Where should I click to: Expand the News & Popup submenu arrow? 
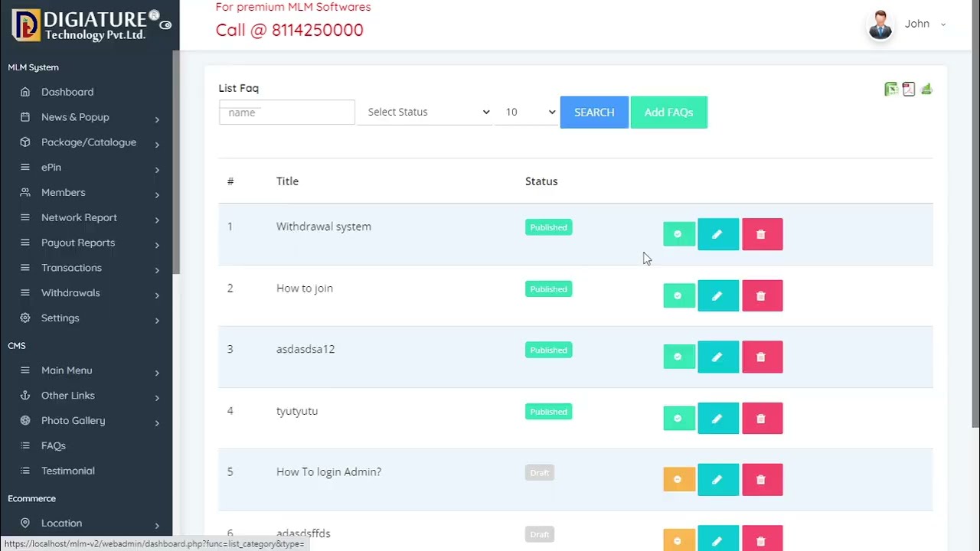[x=157, y=119]
